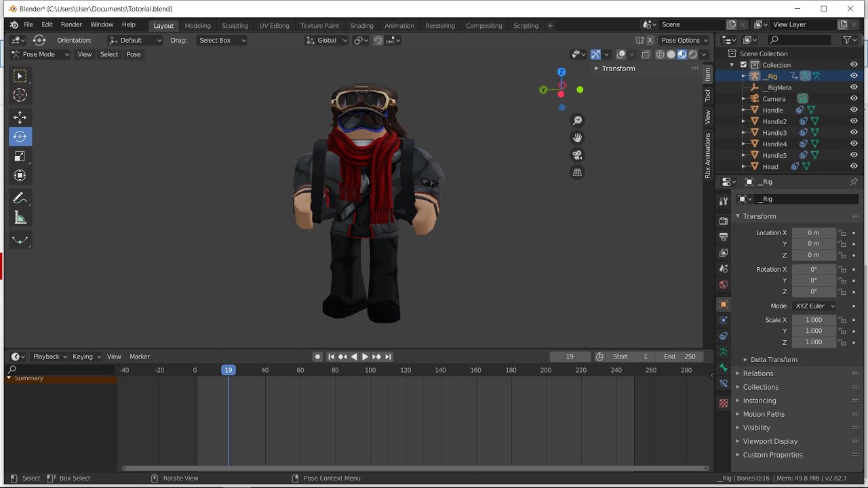Hide the Camera object in outliner

coord(854,99)
